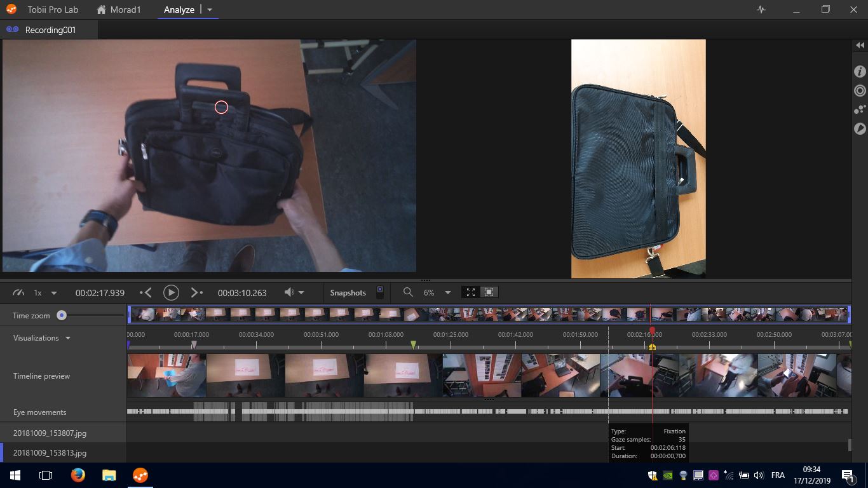Select the green event marker near 00:01:08
This screenshot has width=868, height=488.
pyautogui.click(x=414, y=345)
